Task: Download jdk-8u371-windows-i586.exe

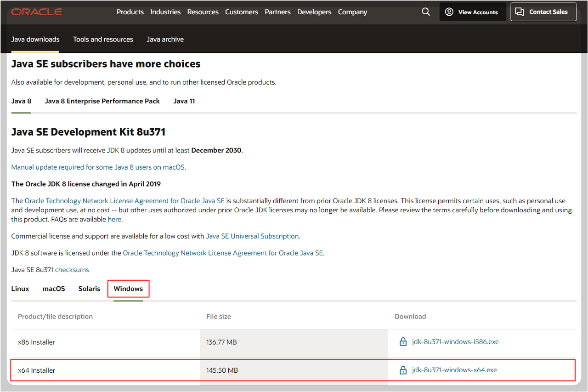Action: pos(455,342)
